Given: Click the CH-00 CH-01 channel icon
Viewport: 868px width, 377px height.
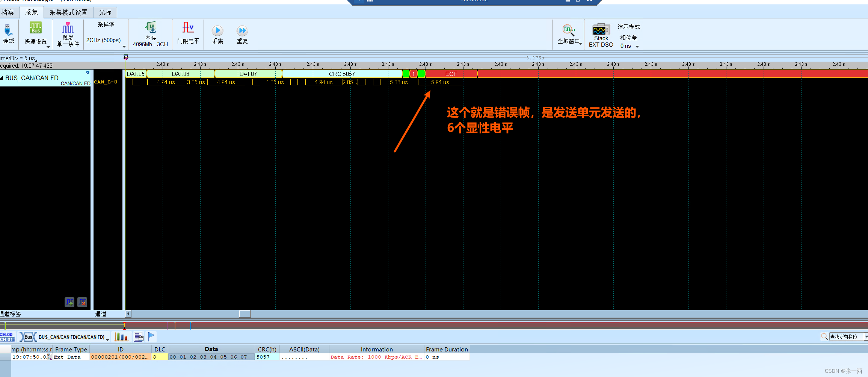Looking at the screenshot, I should click(x=7, y=337).
